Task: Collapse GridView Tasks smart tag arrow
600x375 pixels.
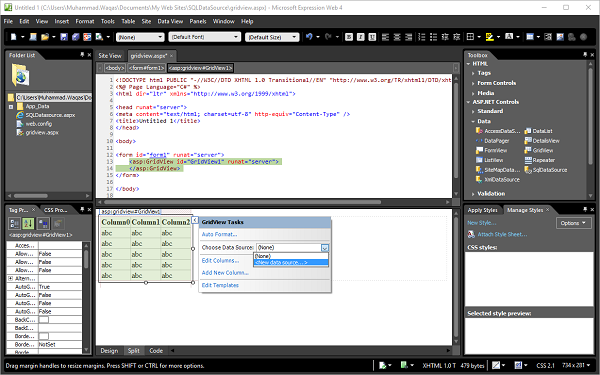Action: click(195, 220)
